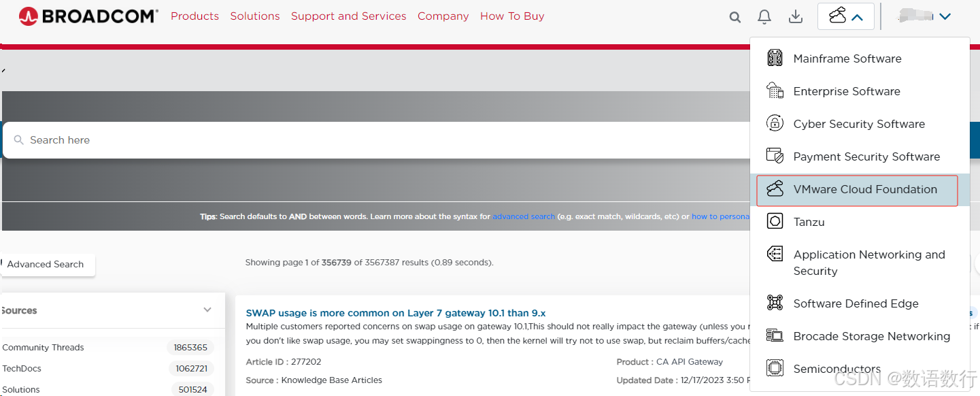Click the results count summary text
Image resolution: width=980 pixels, height=396 pixels.
[x=369, y=262]
